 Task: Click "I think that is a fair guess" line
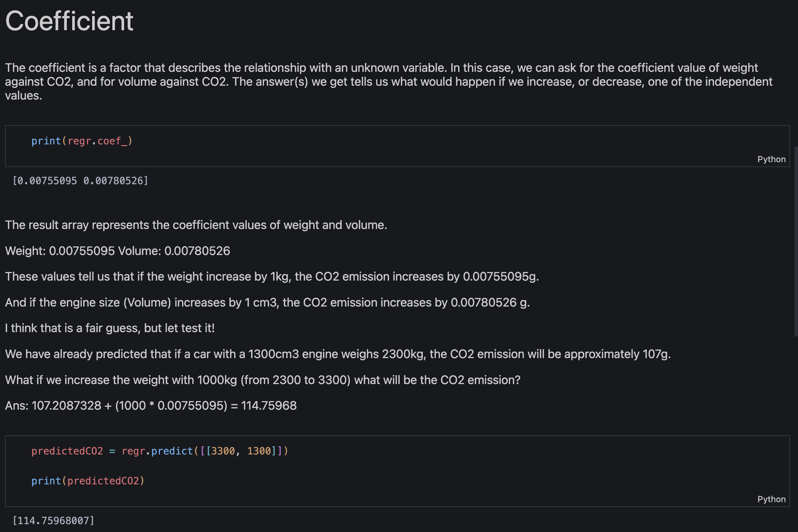click(110, 328)
